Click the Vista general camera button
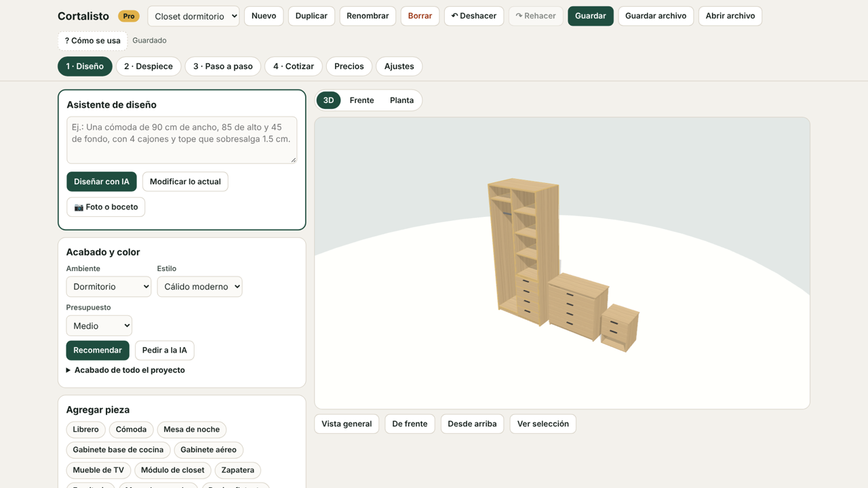The height and width of the screenshot is (488, 868). [347, 424]
